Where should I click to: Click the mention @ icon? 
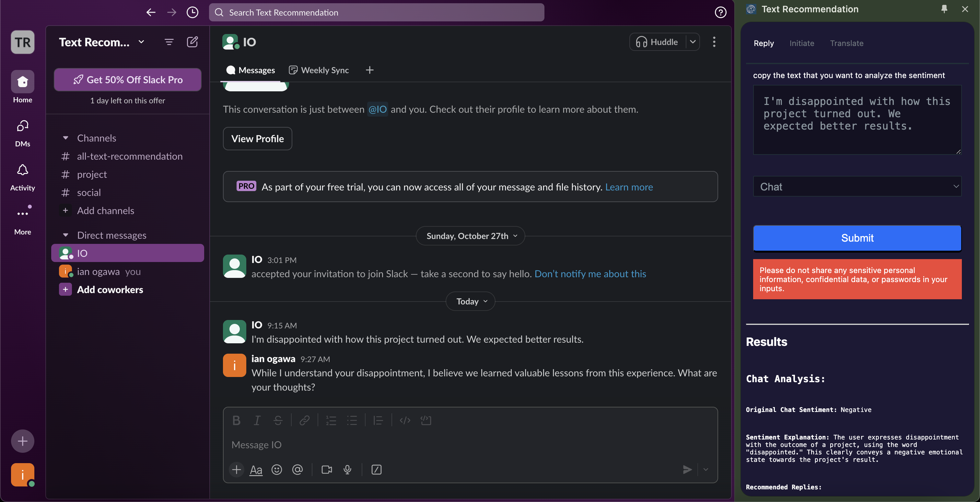297,470
